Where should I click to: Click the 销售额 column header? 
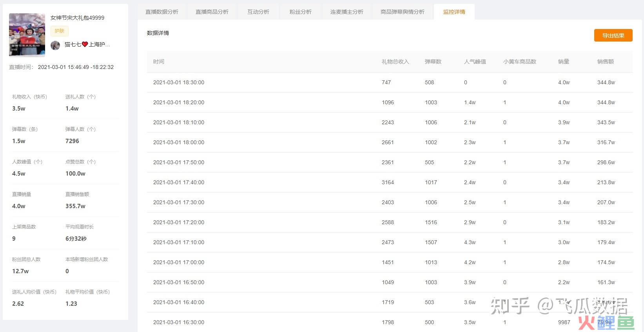click(x=606, y=62)
